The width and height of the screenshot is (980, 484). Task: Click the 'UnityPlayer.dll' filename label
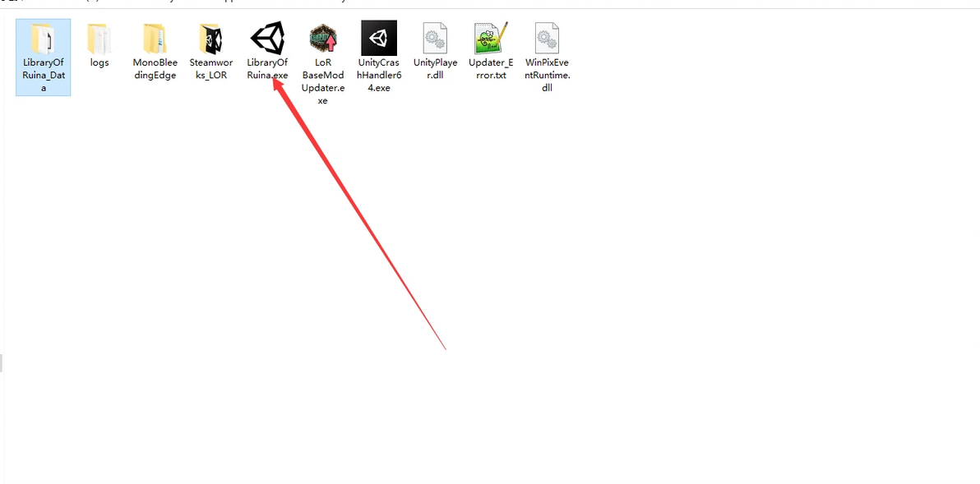point(435,69)
